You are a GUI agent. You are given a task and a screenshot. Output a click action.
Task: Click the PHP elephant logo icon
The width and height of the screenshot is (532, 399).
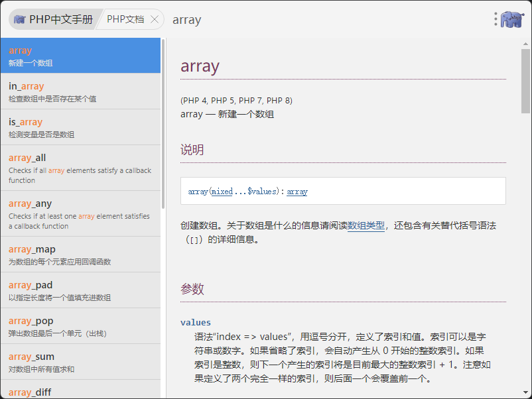[x=513, y=19]
